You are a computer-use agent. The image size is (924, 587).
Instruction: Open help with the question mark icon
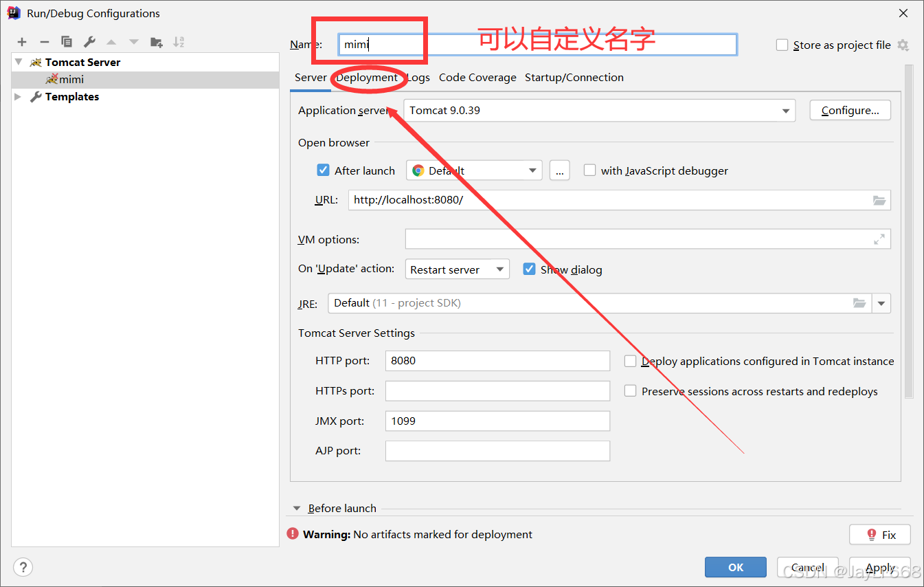(23, 567)
